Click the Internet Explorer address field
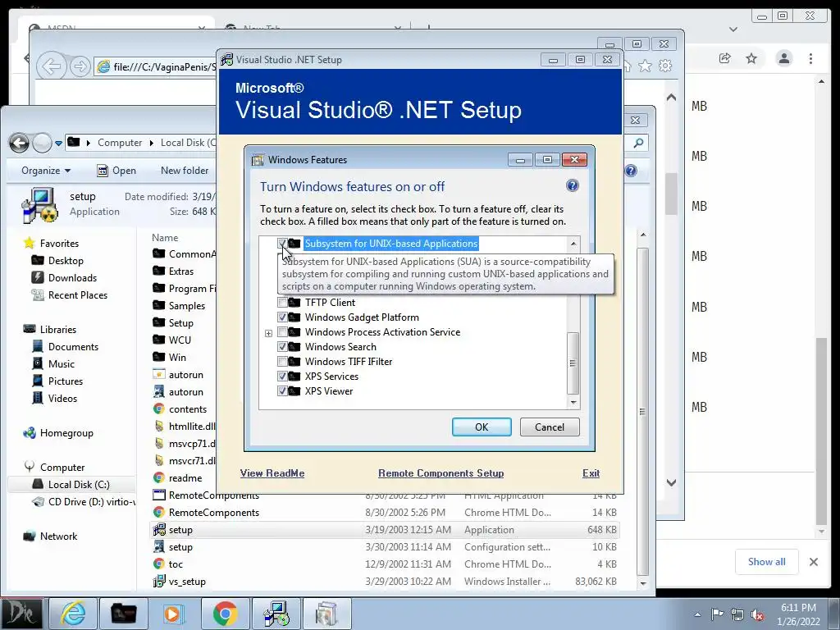 (x=156, y=66)
